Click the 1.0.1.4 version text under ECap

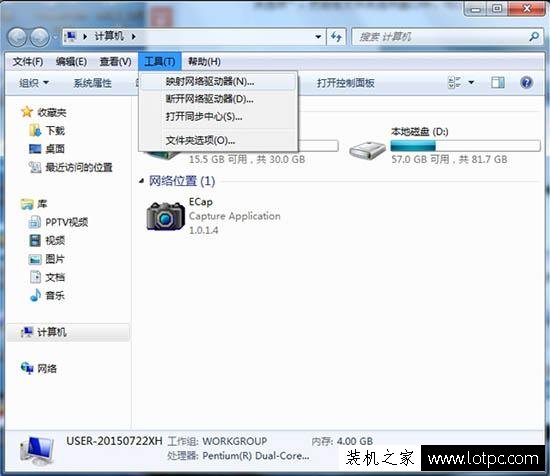coord(203,230)
